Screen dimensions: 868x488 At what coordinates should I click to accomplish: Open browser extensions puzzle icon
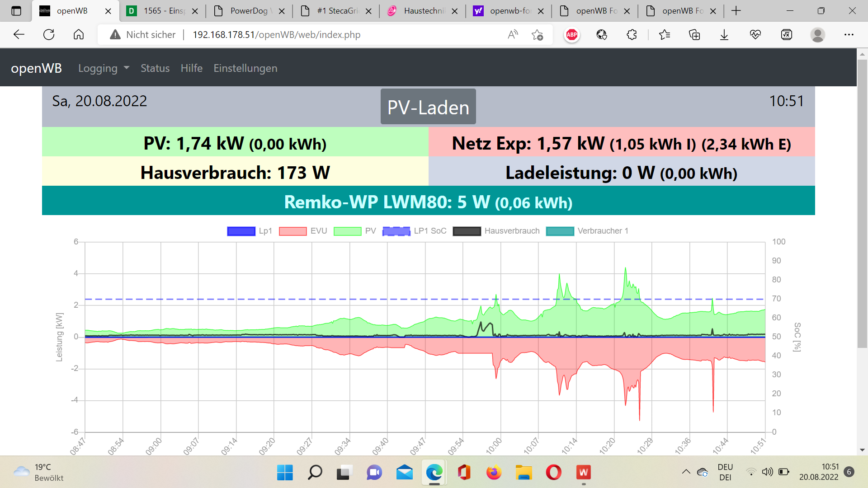pyautogui.click(x=632, y=35)
